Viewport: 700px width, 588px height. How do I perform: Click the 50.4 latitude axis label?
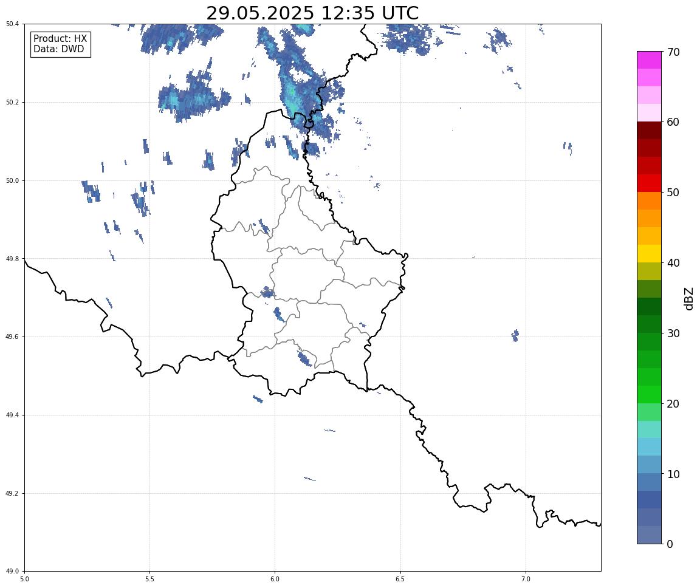click(12, 24)
